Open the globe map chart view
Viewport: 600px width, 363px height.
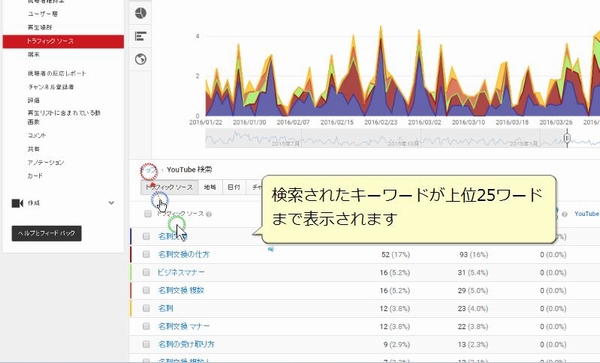pos(140,59)
